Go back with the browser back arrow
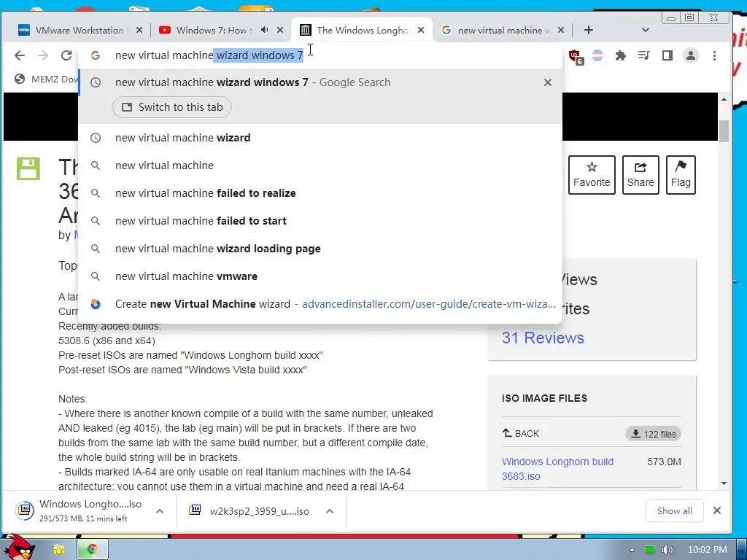Viewport: 747px width, 560px height. (20, 55)
